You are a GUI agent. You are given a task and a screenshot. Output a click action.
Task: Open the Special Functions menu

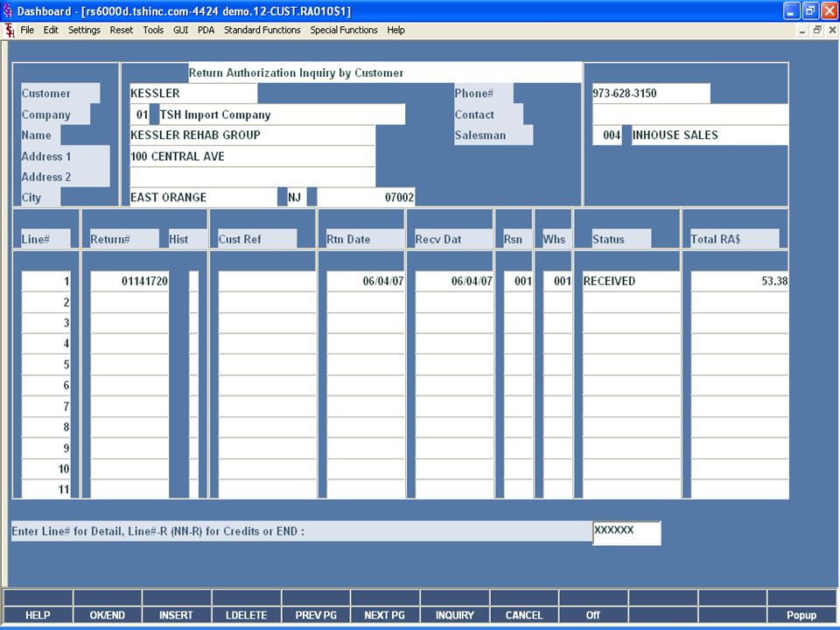[x=343, y=30]
